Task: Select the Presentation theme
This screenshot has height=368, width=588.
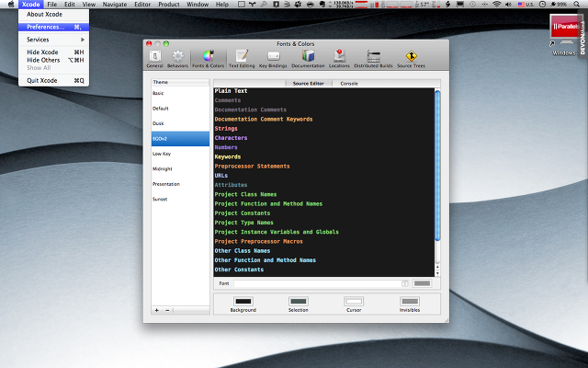Action: pyautogui.click(x=180, y=184)
